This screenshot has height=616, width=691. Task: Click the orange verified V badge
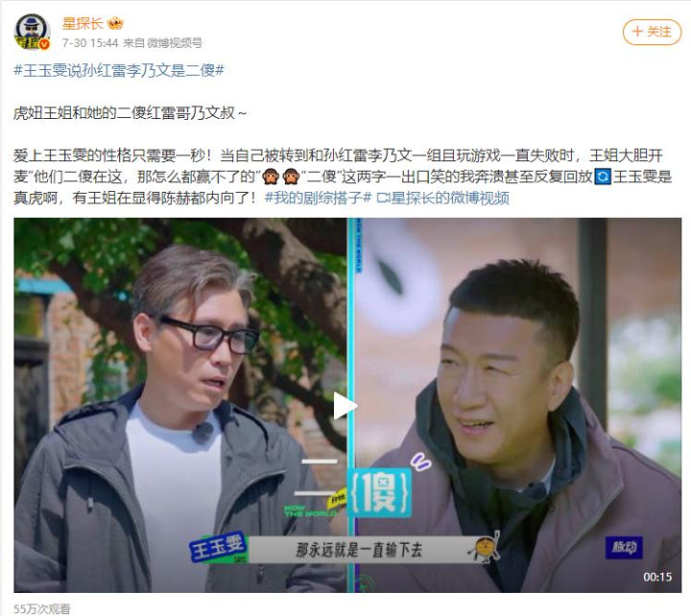tap(44, 43)
